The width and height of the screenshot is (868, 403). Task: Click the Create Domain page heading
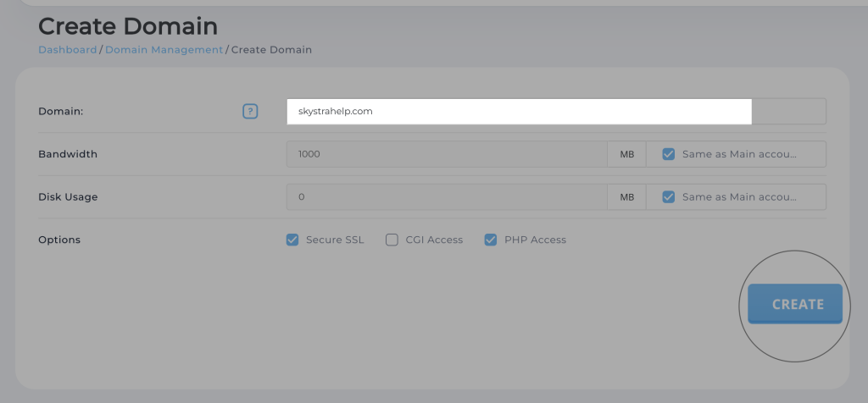pyautogui.click(x=128, y=26)
